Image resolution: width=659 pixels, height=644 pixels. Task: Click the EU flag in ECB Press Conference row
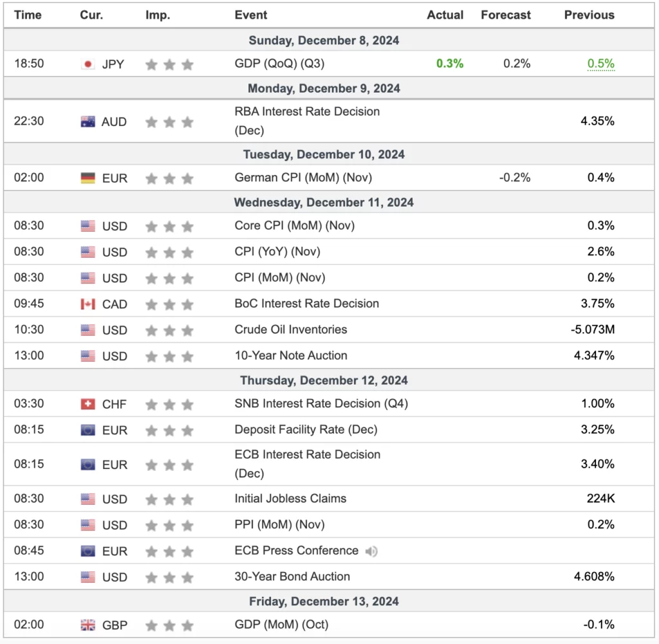pos(88,551)
